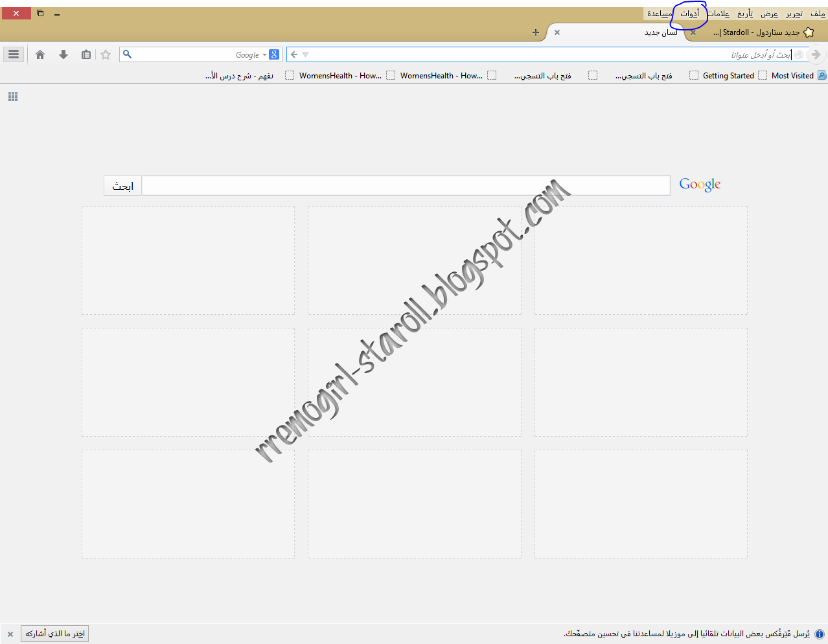828x644 pixels.
Task: Open the علامات menu
Action: click(719, 14)
